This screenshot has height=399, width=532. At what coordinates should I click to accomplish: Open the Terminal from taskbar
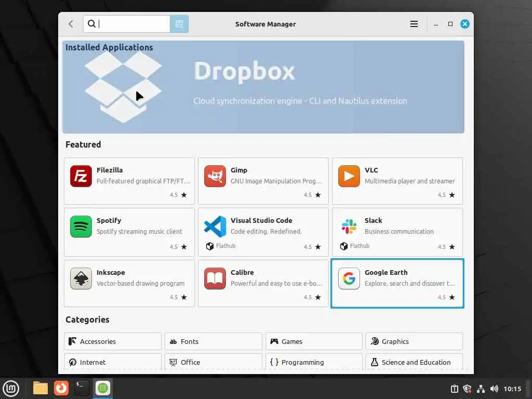click(x=82, y=388)
